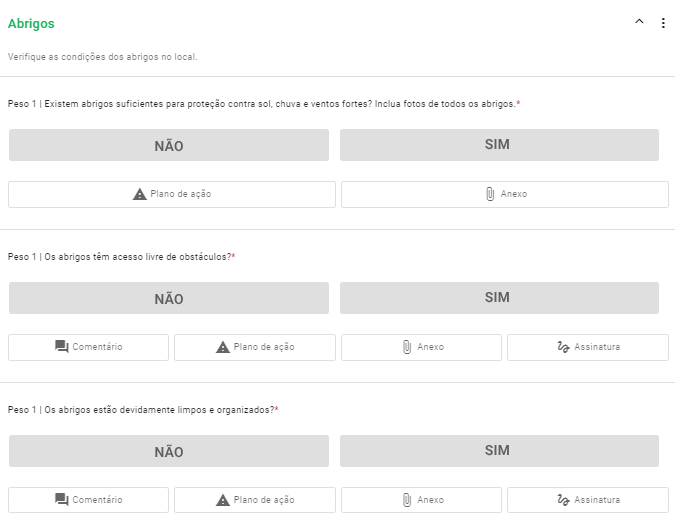The height and width of the screenshot is (531, 675).
Task: Select NÃO for sufficient shelters question
Action: [169, 145]
